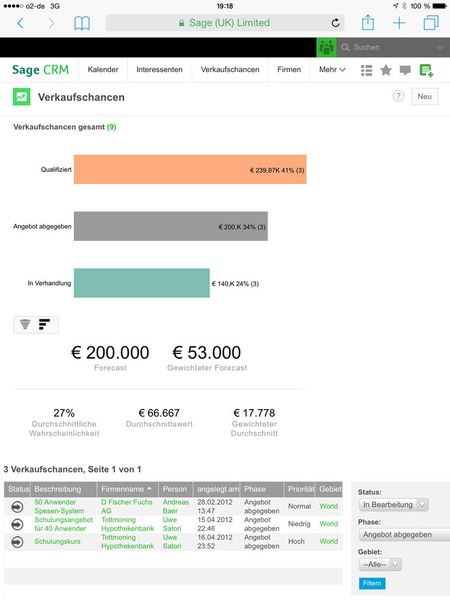The height and width of the screenshot is (600, 450).
Task: Expand the Mehr menu
Action: point(332,70)
